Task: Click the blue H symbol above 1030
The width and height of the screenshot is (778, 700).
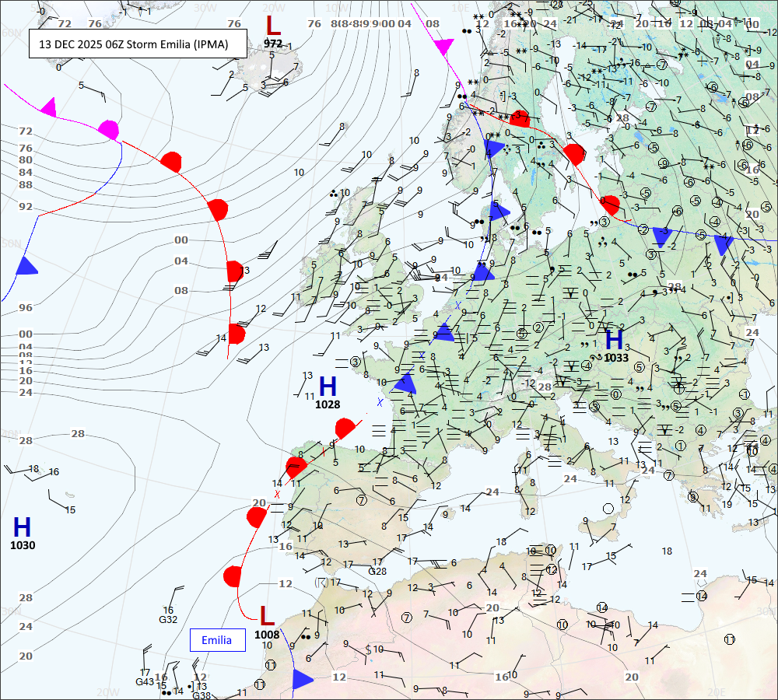Action: pos(22,526)
